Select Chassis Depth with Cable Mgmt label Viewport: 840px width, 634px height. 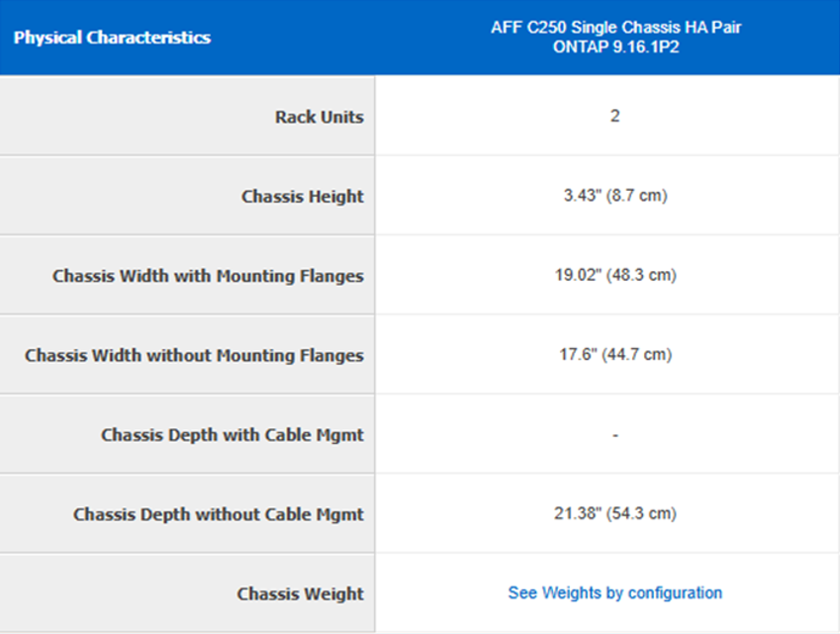(x=233, y=435)
